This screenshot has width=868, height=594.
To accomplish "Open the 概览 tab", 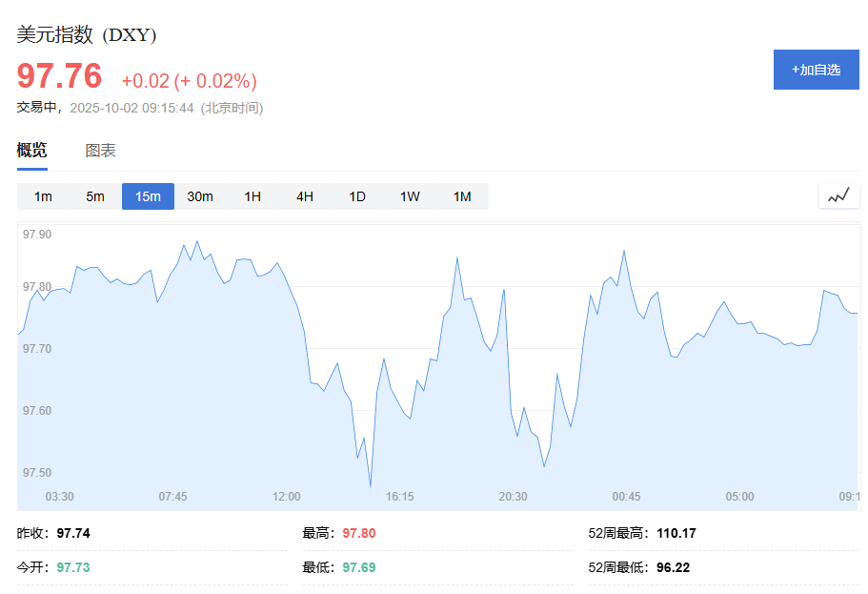I will [31, 150].
